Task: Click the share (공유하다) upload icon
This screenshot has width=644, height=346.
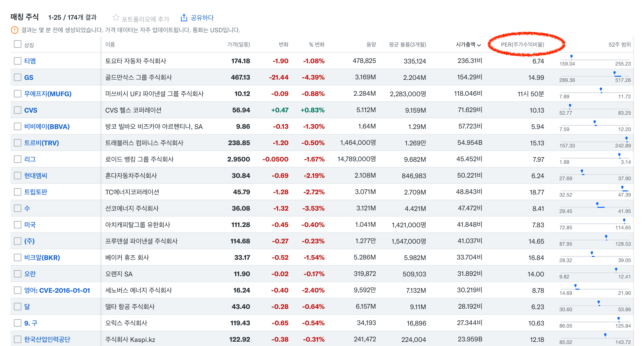Action: [x=184, y=17]
